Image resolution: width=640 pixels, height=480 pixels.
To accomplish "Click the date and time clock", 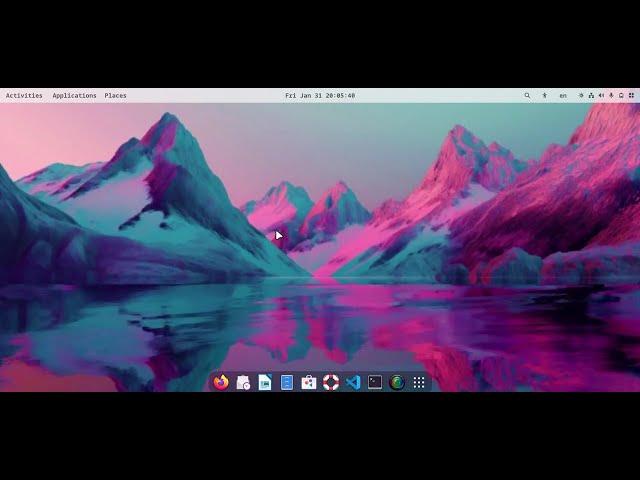I will [x=320, y=96].
